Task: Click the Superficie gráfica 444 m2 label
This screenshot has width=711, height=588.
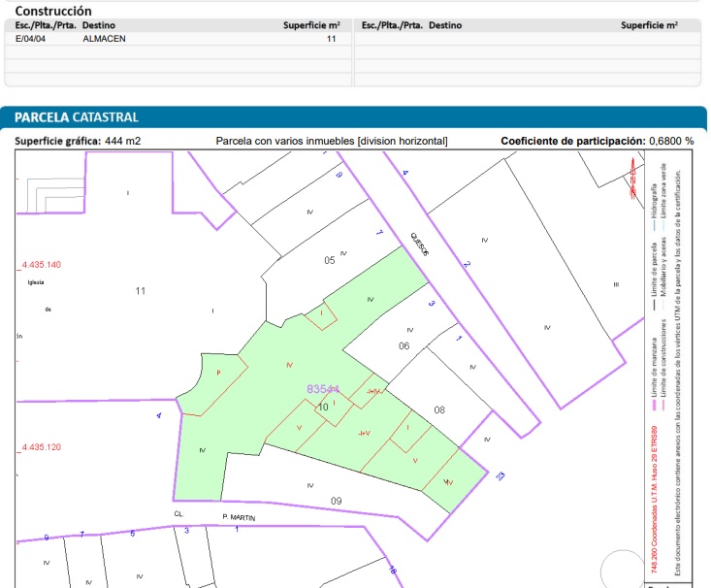Action: pyautogui.click(x=78, y=141)
